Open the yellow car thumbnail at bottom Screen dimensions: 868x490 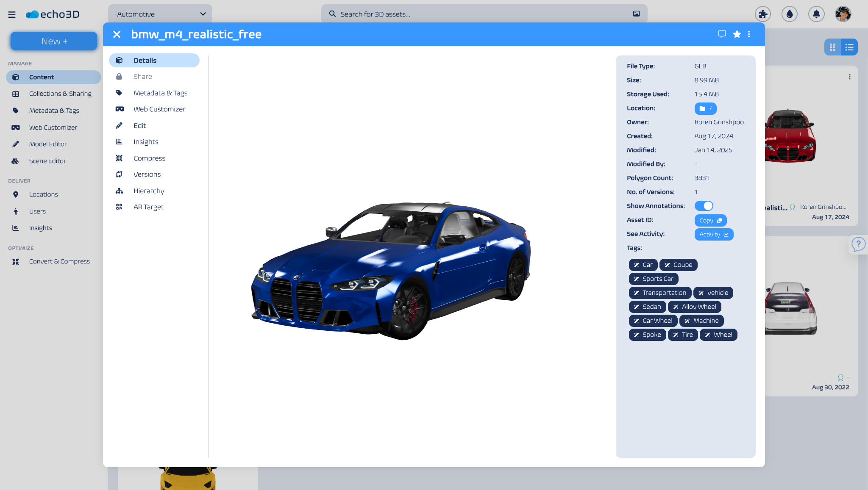pos(188,479)
